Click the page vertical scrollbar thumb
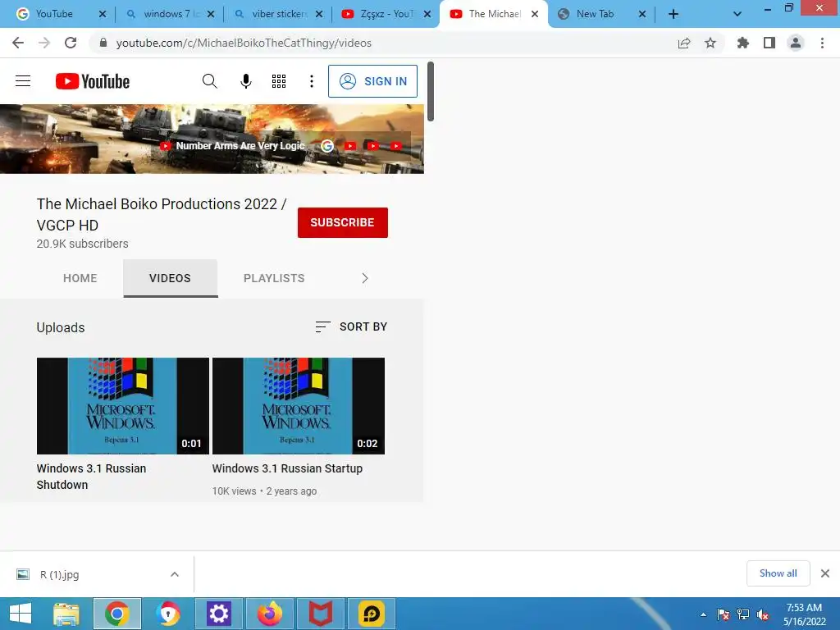The image size is (840, 630). click(430, 92)
